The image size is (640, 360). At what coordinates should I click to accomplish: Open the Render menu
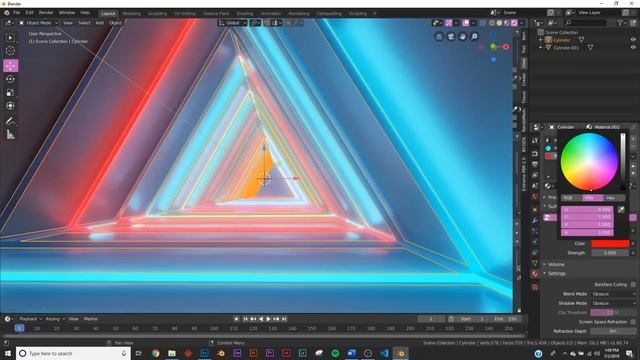coord(46,13)
